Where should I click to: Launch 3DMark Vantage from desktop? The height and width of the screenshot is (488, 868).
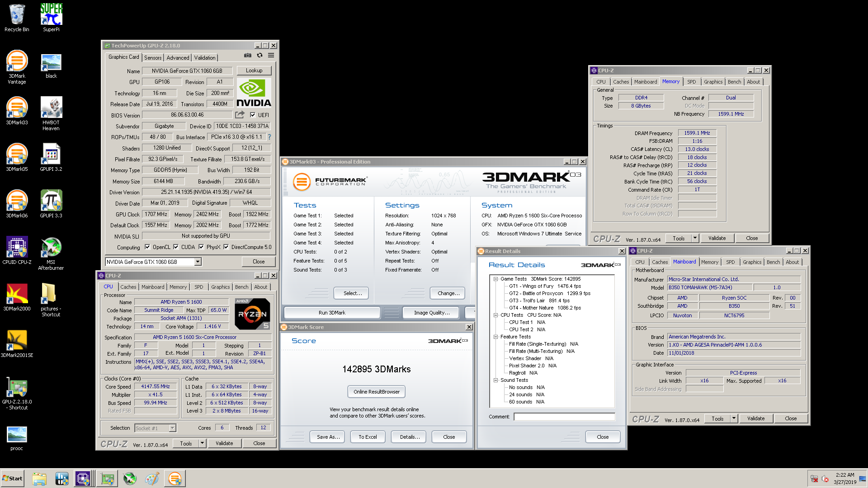[x=17, y=67]
